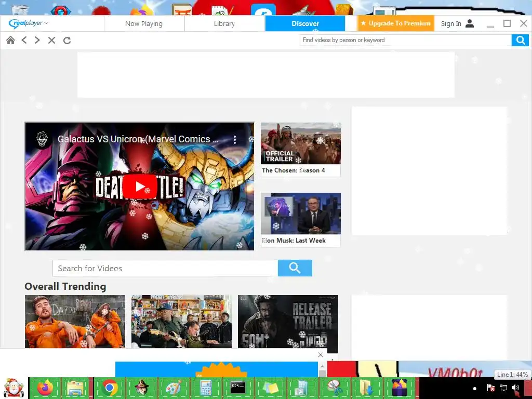Image resolution: width=532 pixels, height=399 pixels.
Task: Open the Galactus VS Unicron video title link
Action: [x=138, y=139]
